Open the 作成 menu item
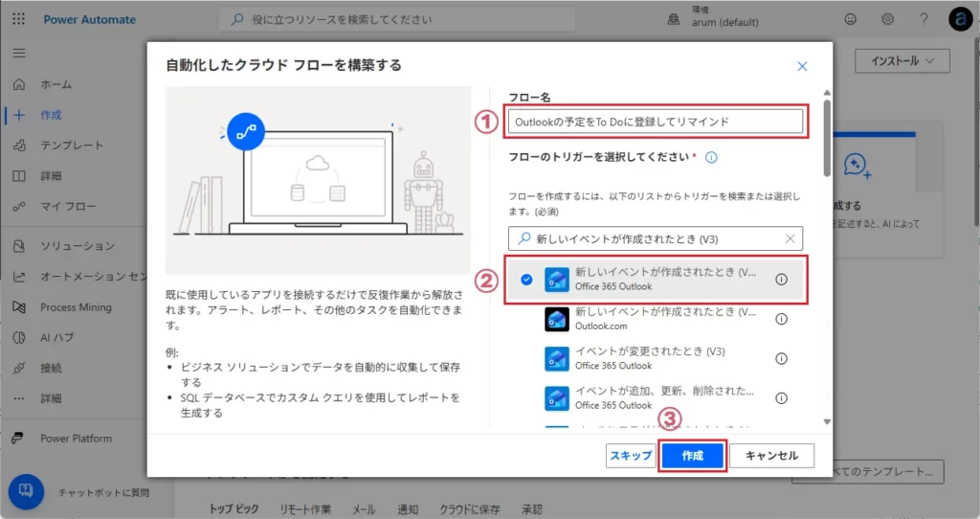The image size is (980, 519). [x=52, y=115]
